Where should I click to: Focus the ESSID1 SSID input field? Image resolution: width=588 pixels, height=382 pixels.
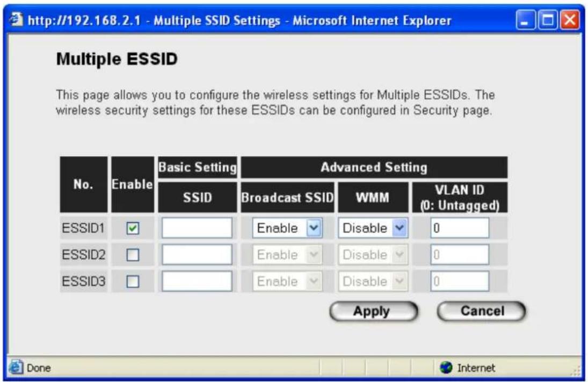(x=197, y=227)
